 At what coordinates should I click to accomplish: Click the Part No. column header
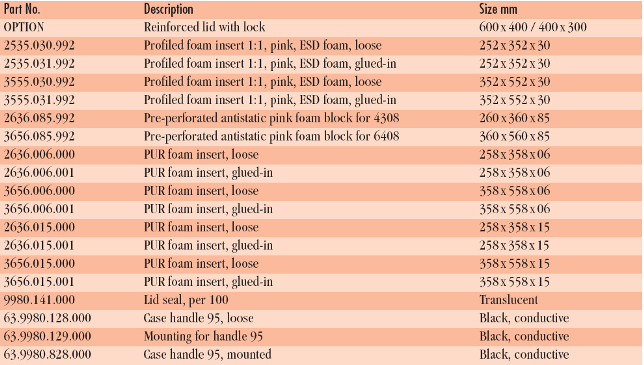22,9
